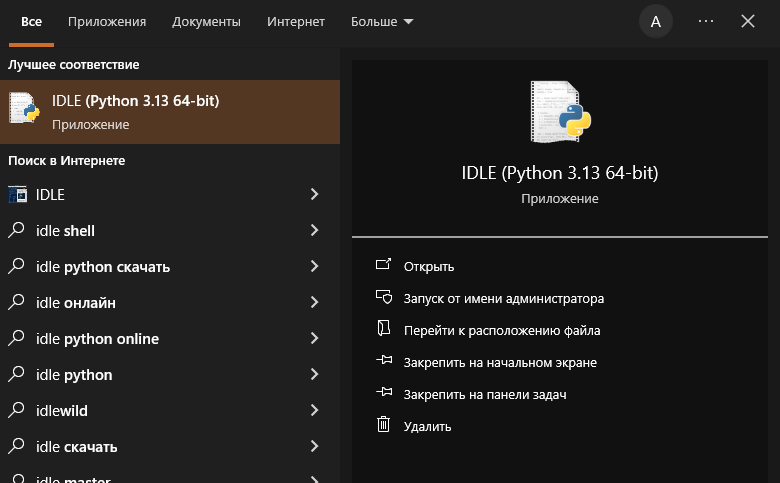780x483 pixels.
Task: Click Открыть to launch IDLE
Action: click(429, 267)
